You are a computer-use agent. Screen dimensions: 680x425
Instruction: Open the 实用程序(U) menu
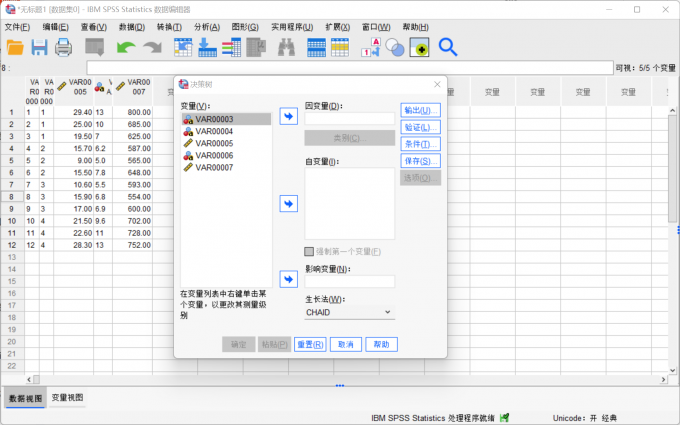(292, 27)
